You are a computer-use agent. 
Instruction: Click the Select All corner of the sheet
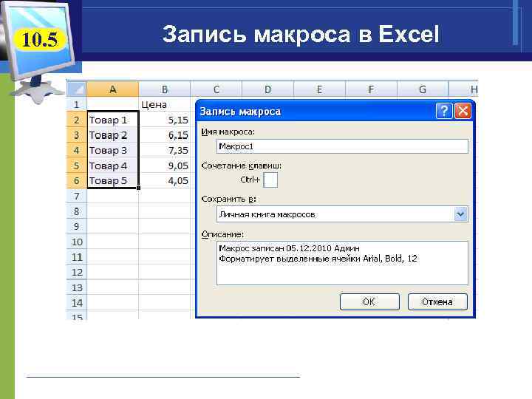point(77,89)
